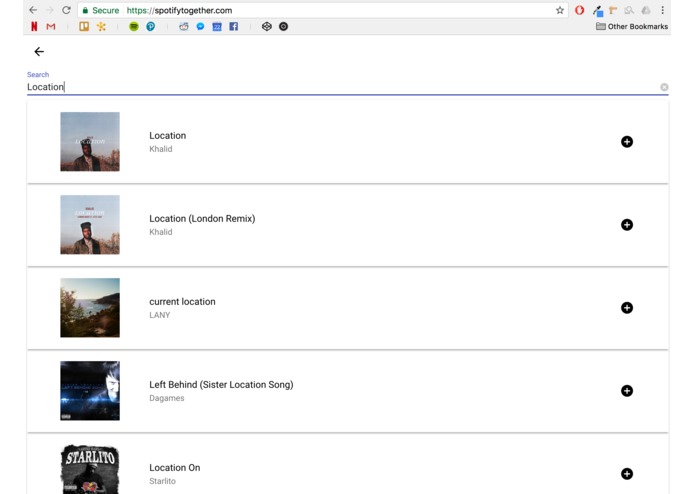The height and width of the screenshot is (494, 695).
Task: Open the Google Calendar bookmark icon
Action: (x=217, y=27)
